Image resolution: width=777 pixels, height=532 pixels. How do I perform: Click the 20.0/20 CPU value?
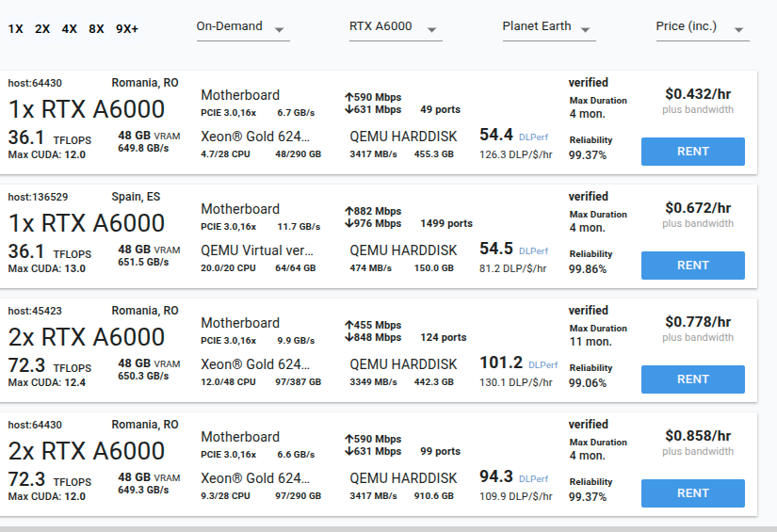[228, 268]
